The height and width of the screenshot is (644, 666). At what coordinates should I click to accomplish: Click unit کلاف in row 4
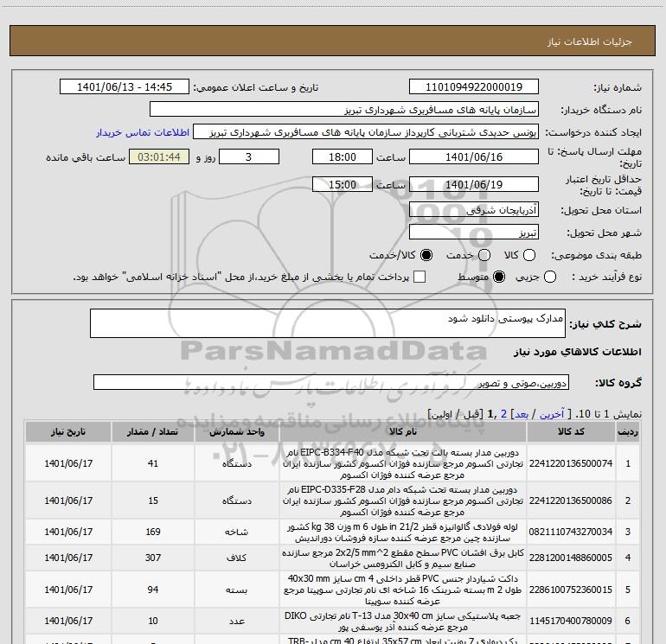coord(237,558)
